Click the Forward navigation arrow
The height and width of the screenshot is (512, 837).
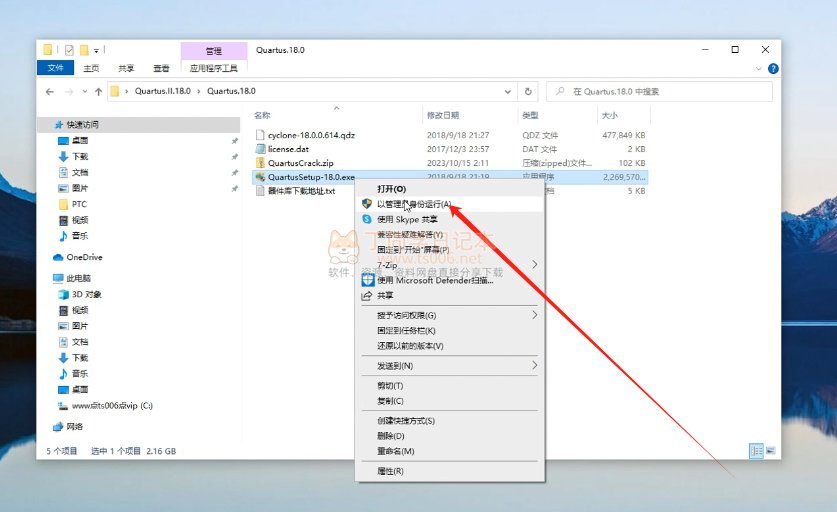click(x=69, y=92)
